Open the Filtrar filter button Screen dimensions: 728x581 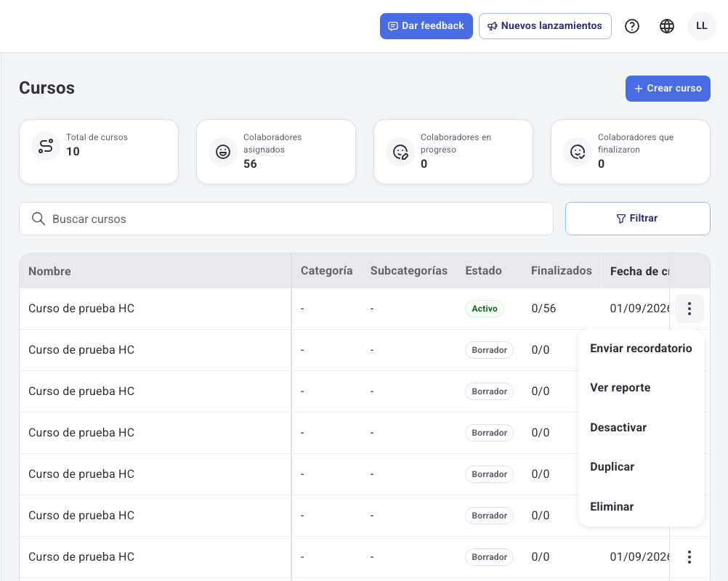click(637, 219)
